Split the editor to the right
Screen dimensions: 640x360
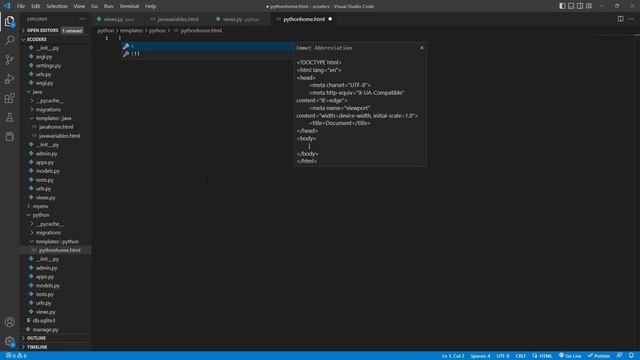(x=620, y=19)
